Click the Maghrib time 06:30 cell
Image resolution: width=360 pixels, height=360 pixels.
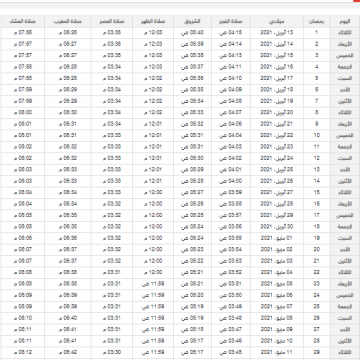coord(68,113)
